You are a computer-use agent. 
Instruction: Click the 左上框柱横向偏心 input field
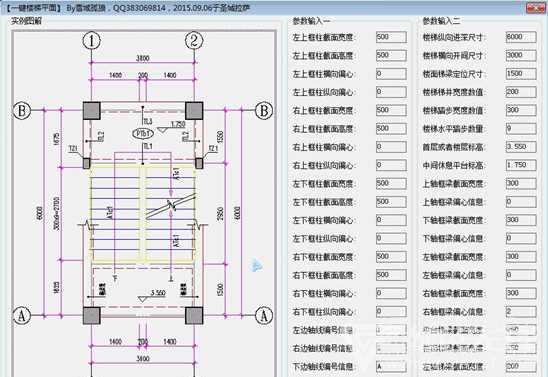tap(391, 74)
